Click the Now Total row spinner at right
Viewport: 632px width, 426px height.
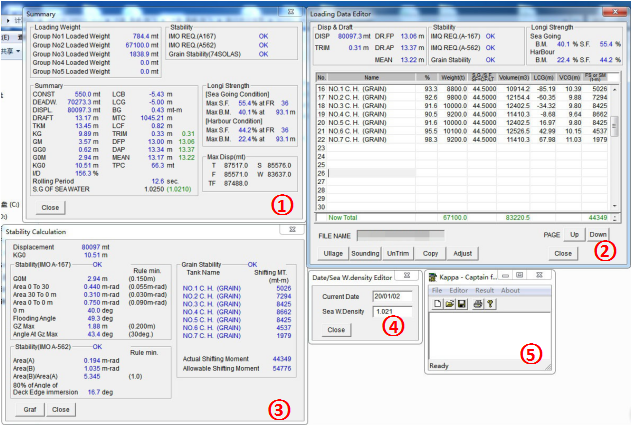614,218
